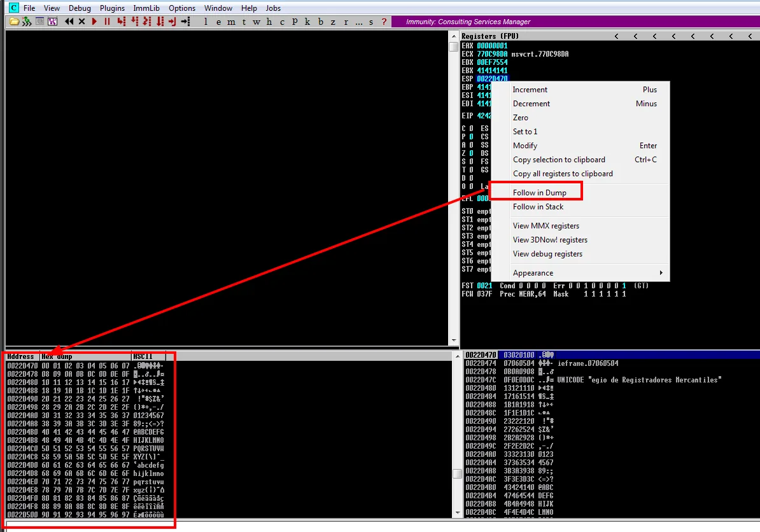Image resolution: width=760 pixels, height=532 pixels.
Task: Click the red question mark help icon
Action: pos(384,22)
